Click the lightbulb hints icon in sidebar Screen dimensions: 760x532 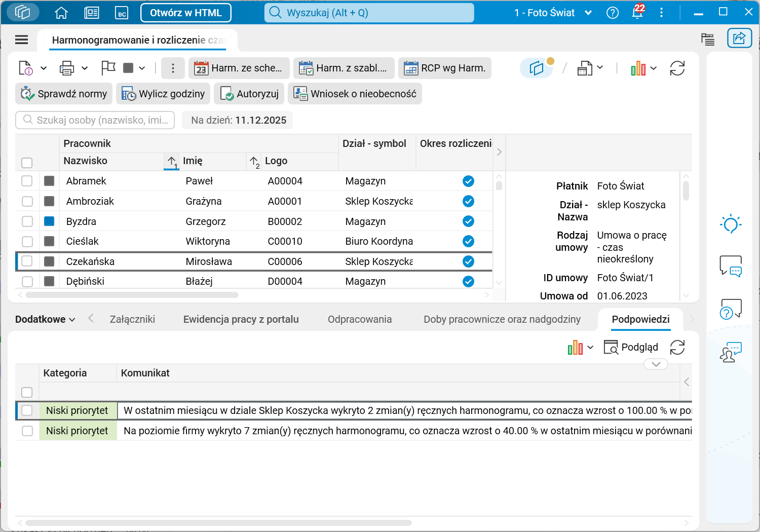[x=731, y=223]
